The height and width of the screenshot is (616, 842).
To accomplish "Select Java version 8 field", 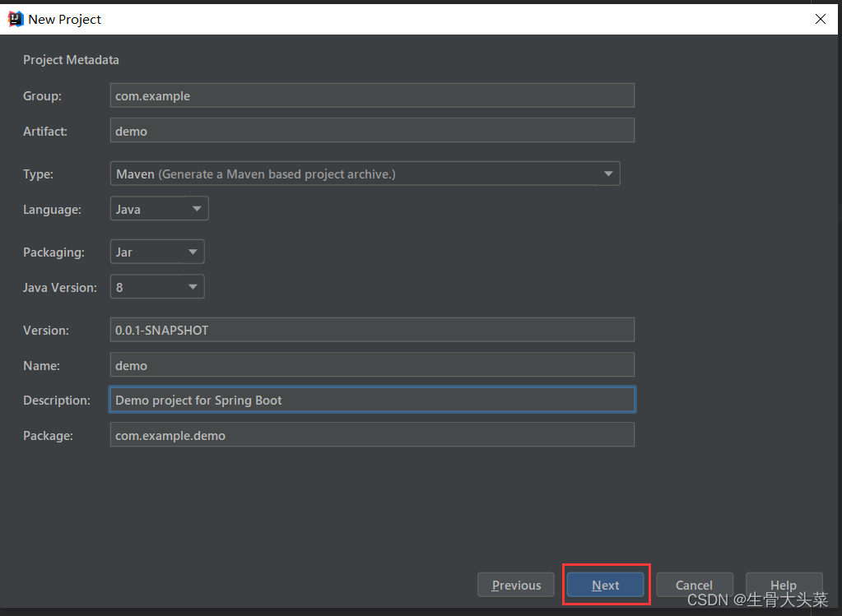I will (148, 286).
